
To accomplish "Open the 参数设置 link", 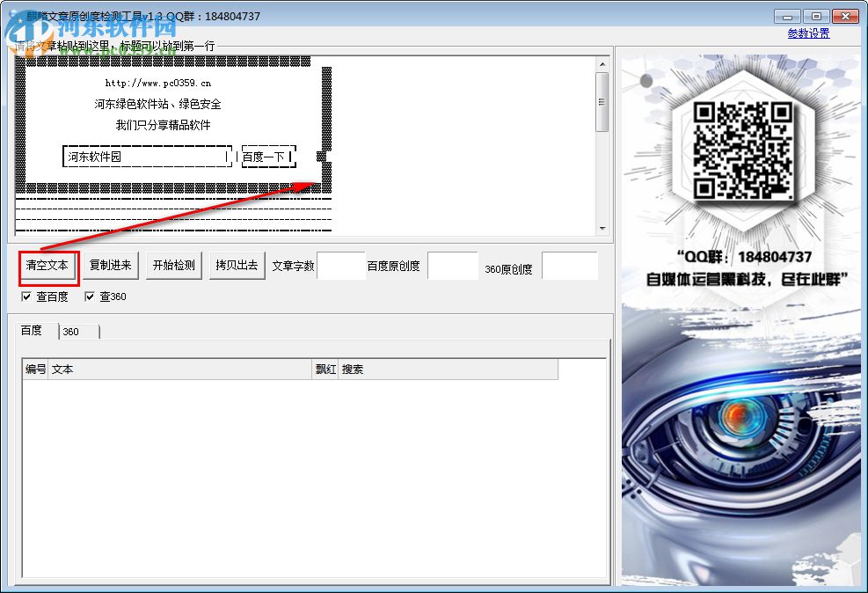I will [x=808, y=33].
